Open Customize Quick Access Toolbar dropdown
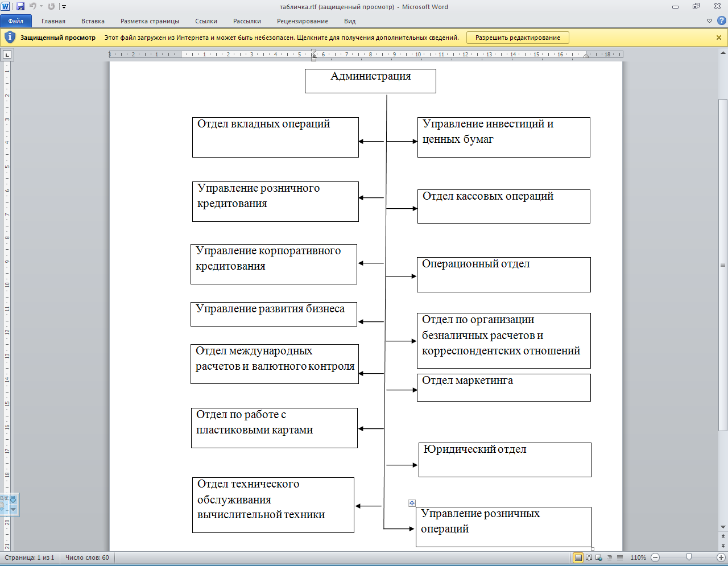The image size is (728, 566). coord(64,7)
